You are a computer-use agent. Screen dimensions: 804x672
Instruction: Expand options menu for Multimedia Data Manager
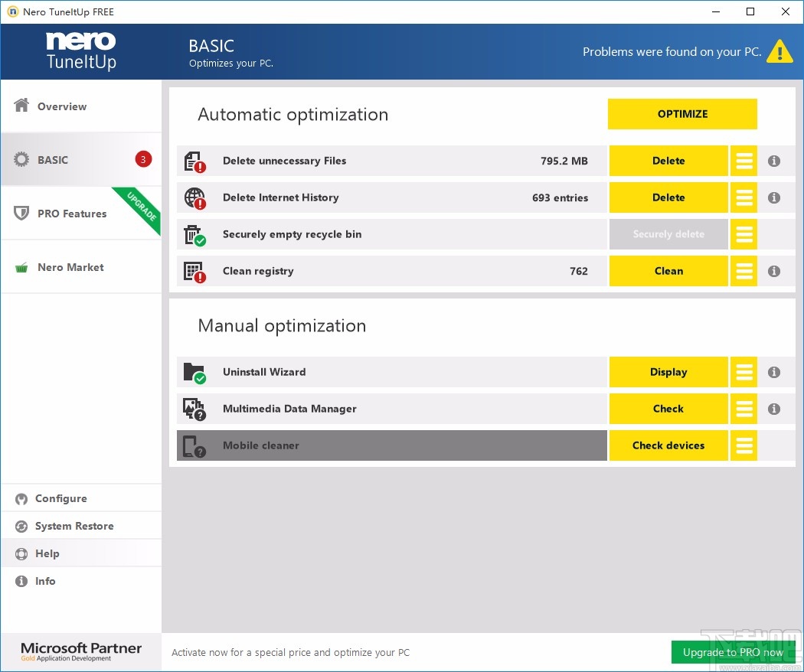744,409
